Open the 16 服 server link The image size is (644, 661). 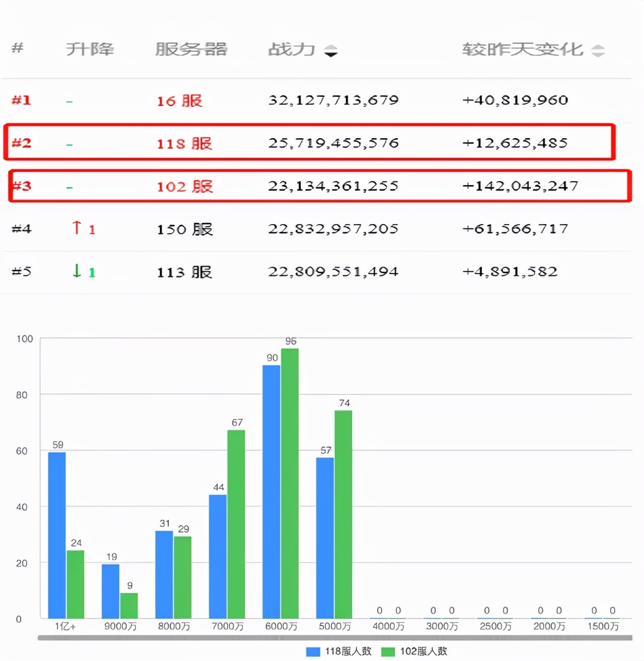(179, 101)
